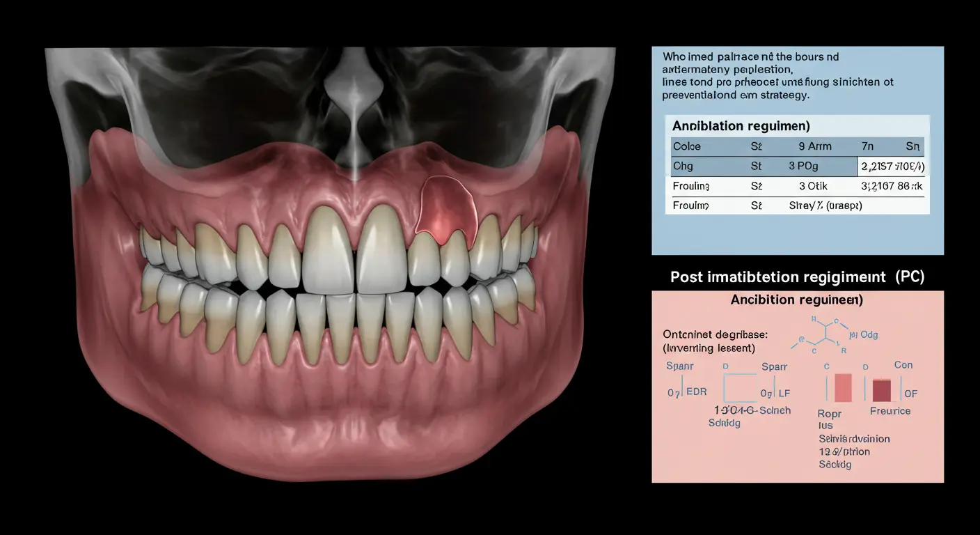Select the Chg row in table

pyautogui.click(x=764, y=166)
